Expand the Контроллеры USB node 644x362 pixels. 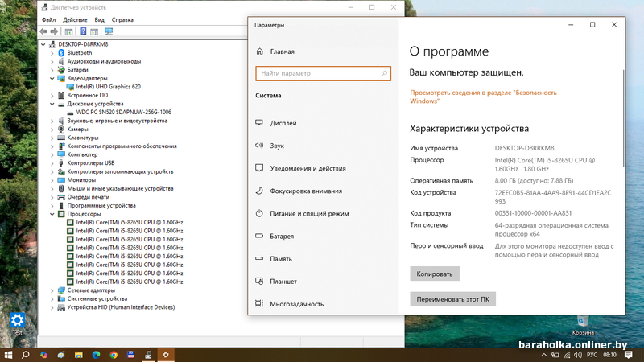point(52,163)
